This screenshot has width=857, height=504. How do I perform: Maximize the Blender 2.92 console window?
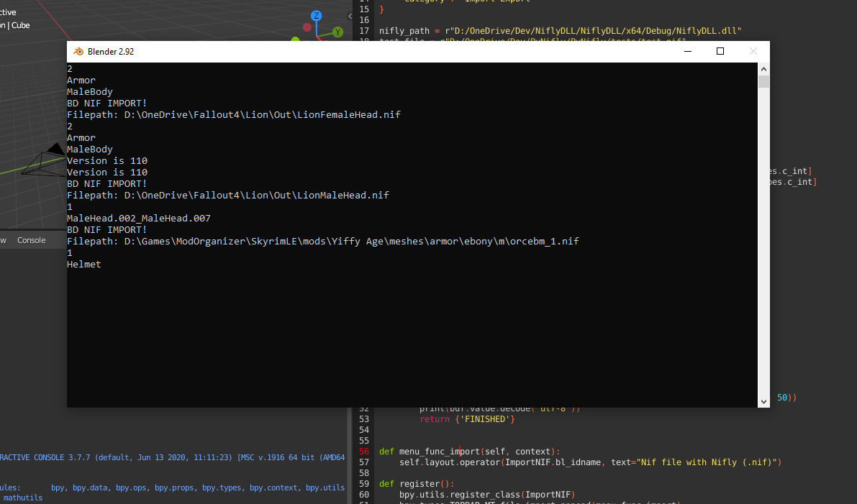point(720,51)
